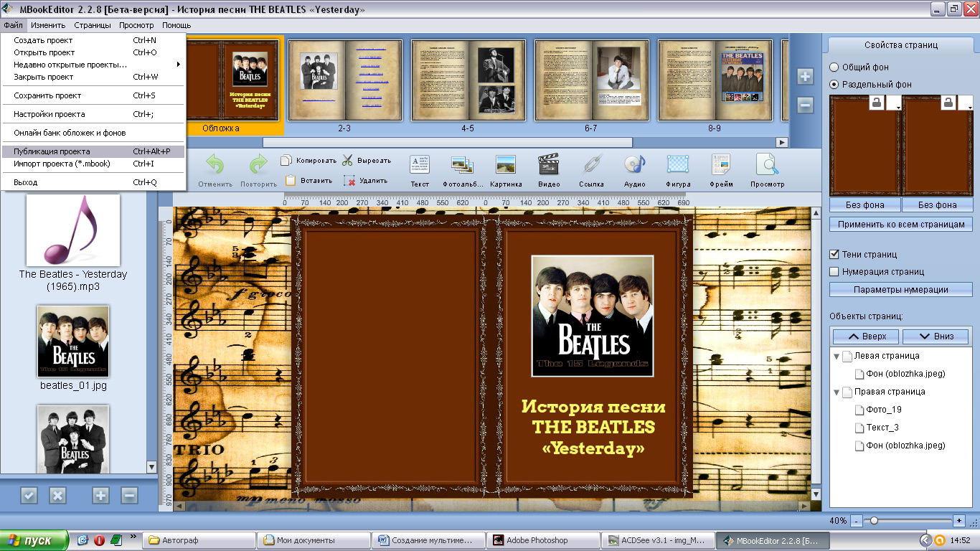
Task: Click the checkmark button under the media library
Action: pos(29,495)
